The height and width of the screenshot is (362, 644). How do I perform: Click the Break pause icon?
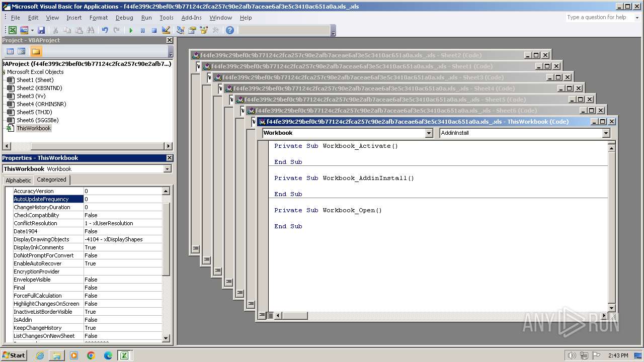(142, 30)
